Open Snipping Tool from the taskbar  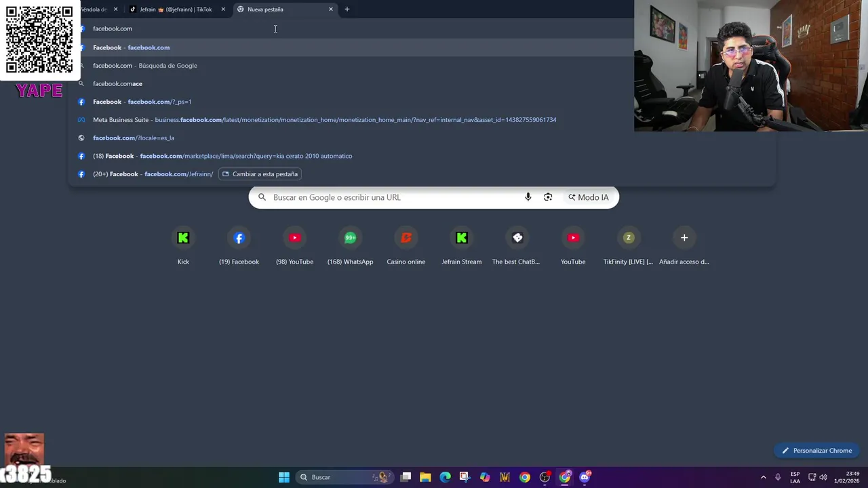tap(465, 477)
